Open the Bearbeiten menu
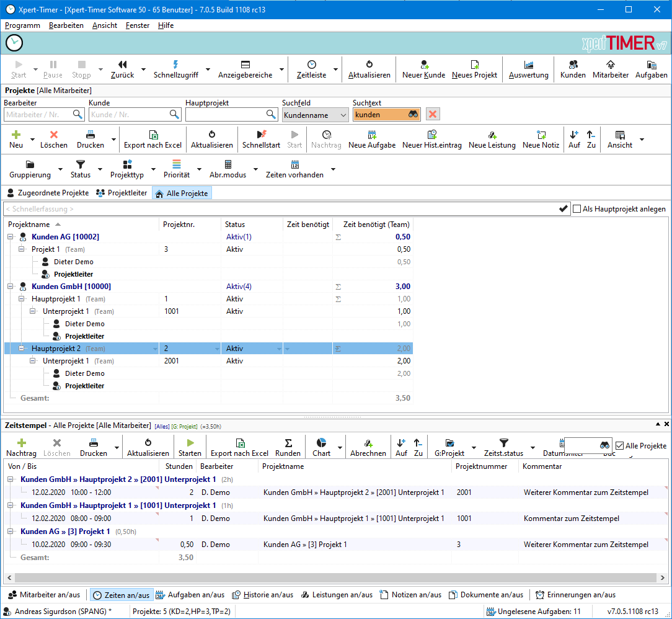 tap(66, 25)
